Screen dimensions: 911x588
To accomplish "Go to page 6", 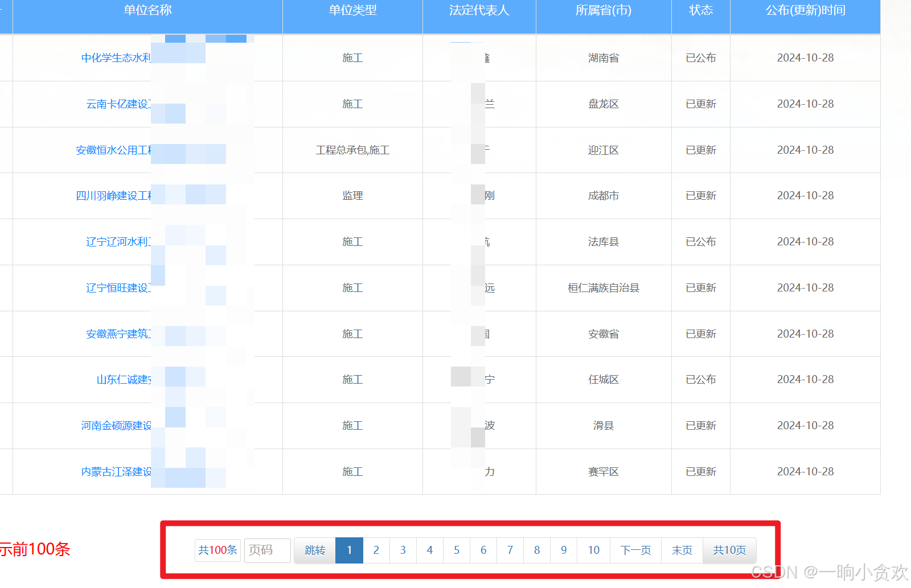I will (483, 550).
